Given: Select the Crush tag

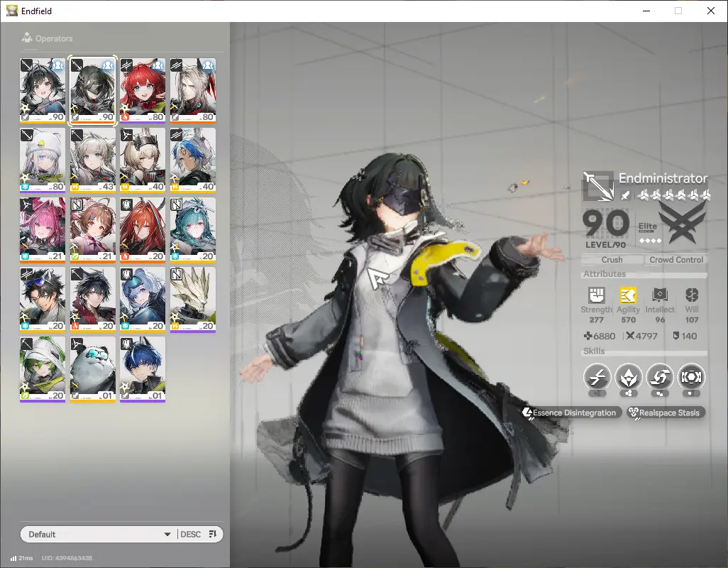Looking at the screenshot, I should coord(612,260).
